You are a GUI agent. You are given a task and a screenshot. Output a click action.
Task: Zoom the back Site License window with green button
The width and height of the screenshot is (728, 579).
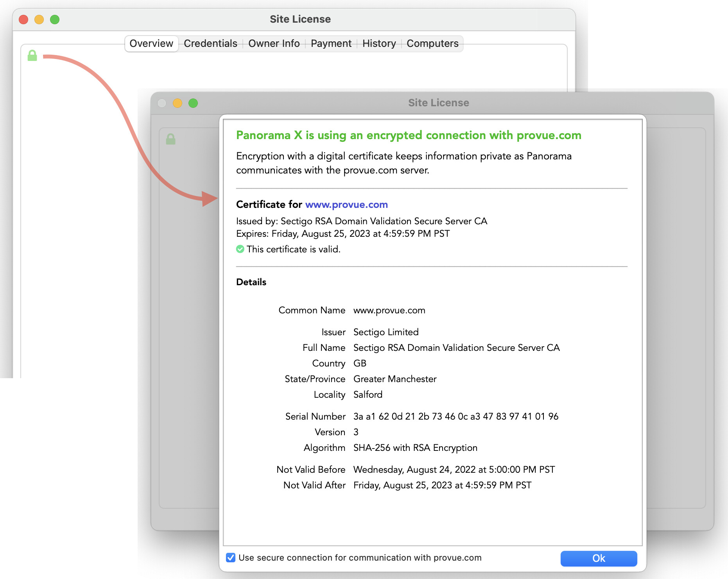[x=55, y=19]
